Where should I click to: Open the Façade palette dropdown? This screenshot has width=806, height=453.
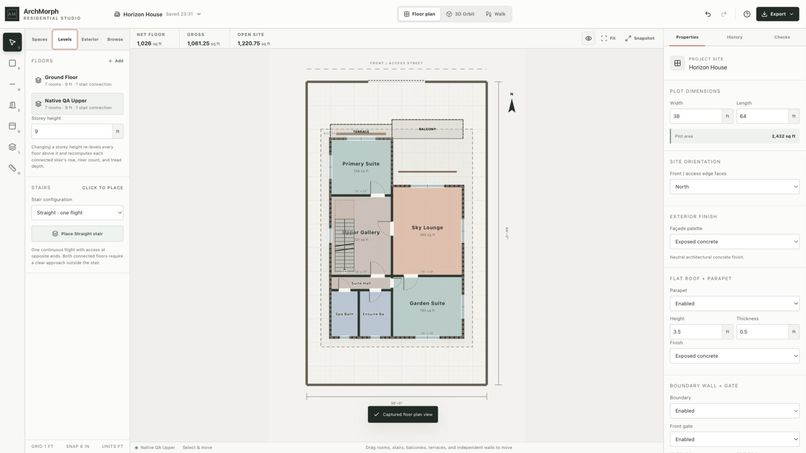[x=735, y=242]
